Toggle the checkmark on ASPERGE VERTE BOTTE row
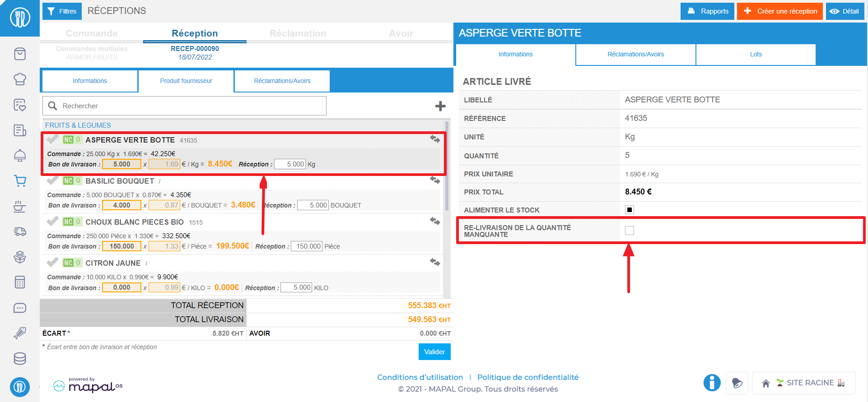 (x=53, y=139)
